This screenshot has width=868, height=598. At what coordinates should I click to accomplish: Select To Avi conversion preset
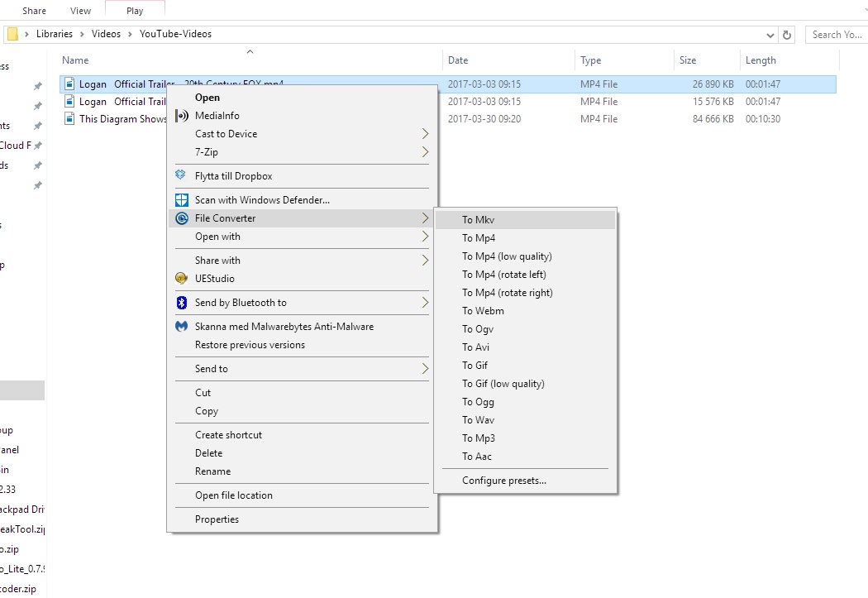click(525, 347)
